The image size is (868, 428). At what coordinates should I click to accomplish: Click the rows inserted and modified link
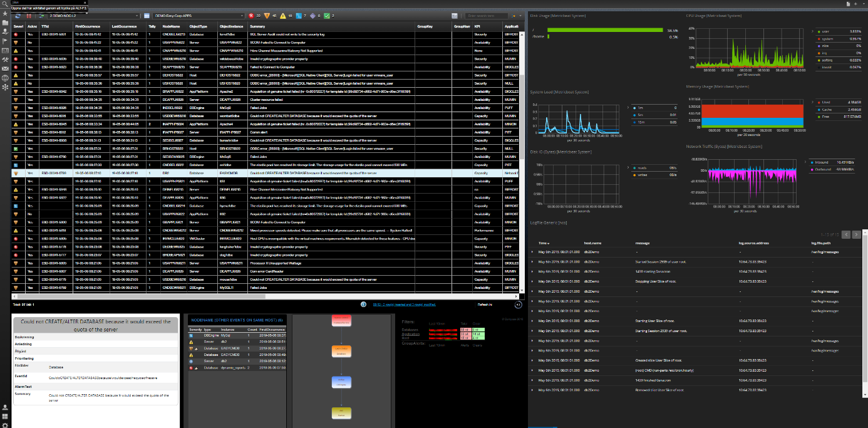tap(404, 304)
